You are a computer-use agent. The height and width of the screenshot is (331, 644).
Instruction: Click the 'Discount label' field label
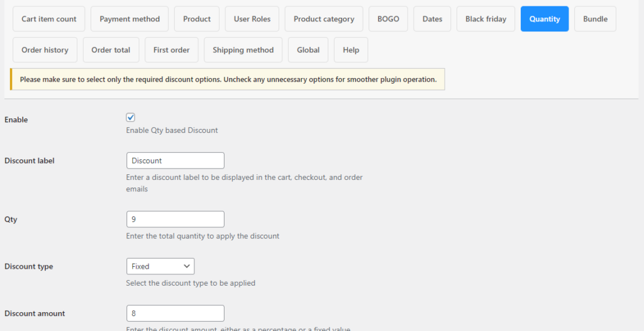tap(30, 160)
